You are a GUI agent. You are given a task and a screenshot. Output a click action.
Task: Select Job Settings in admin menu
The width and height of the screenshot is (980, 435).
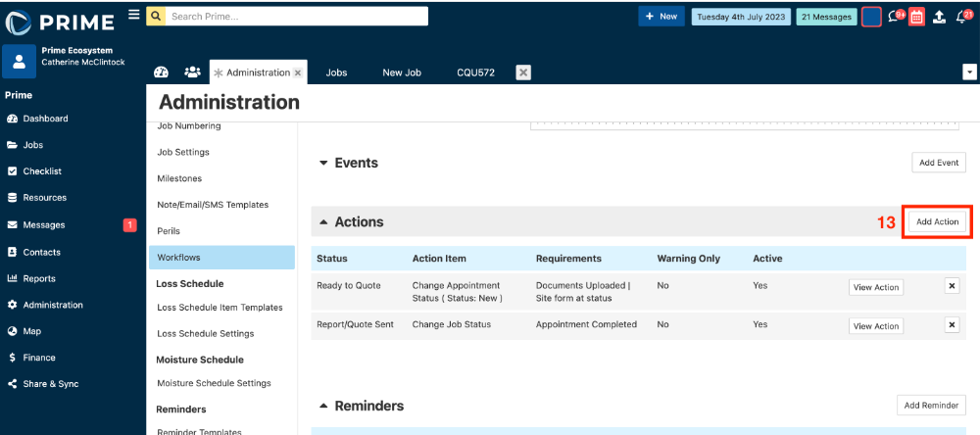click(x=183, y=153)
